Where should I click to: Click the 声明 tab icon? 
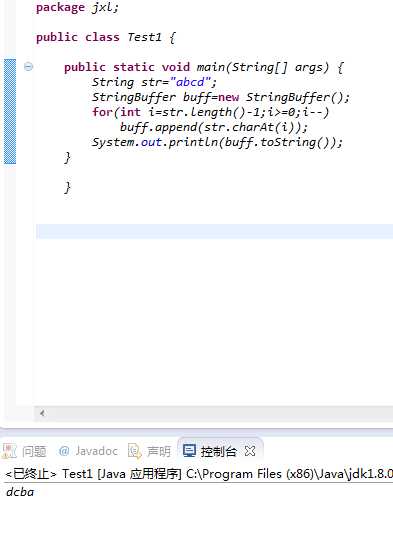(135, 451)
